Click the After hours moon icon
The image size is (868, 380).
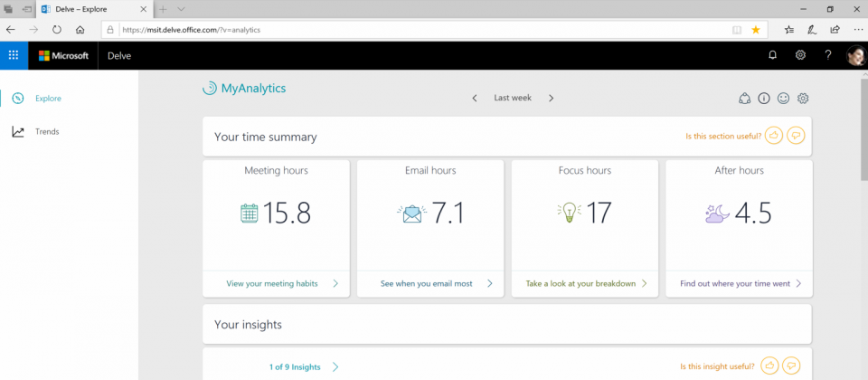coord(717,214)
